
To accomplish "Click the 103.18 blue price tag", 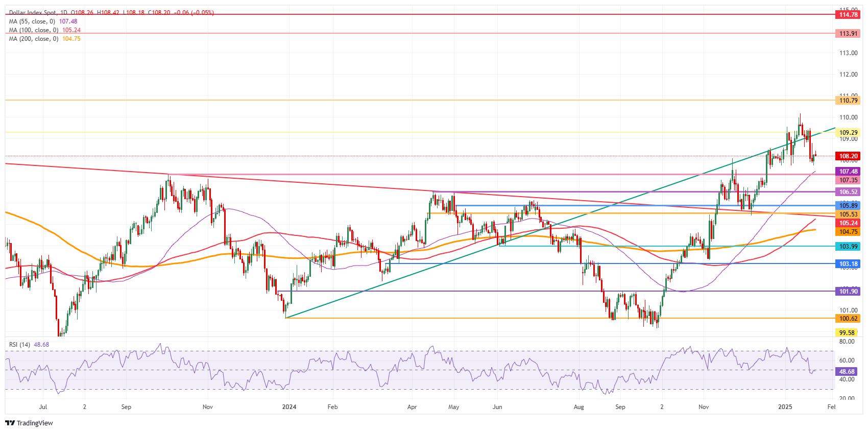I will (x=848, y=264).
